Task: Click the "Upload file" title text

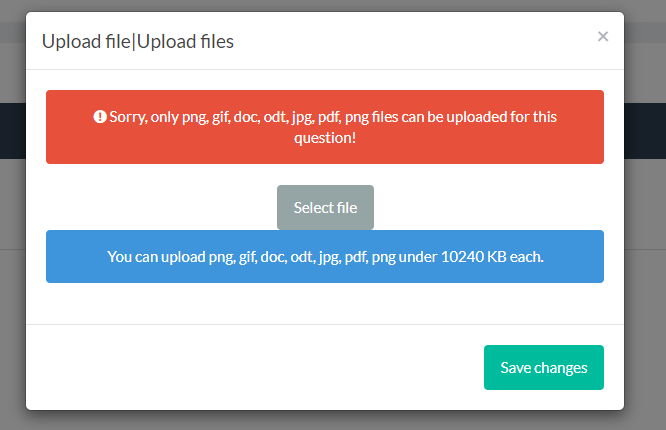Action: tap(87, 41)
